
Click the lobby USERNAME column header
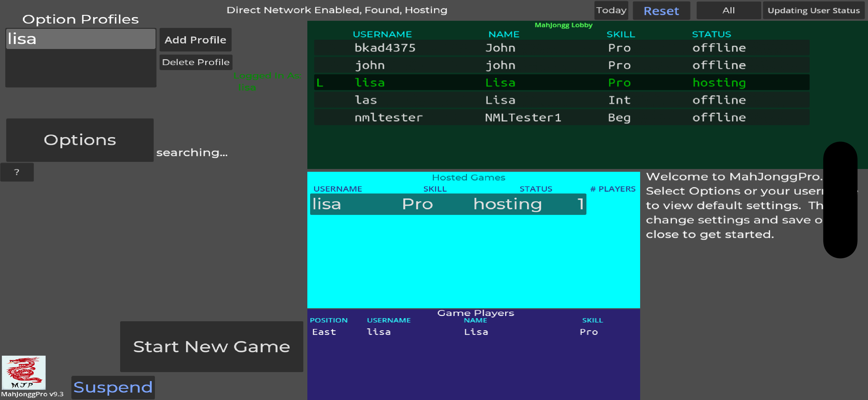pyautogui.click(x=382, y=34)
